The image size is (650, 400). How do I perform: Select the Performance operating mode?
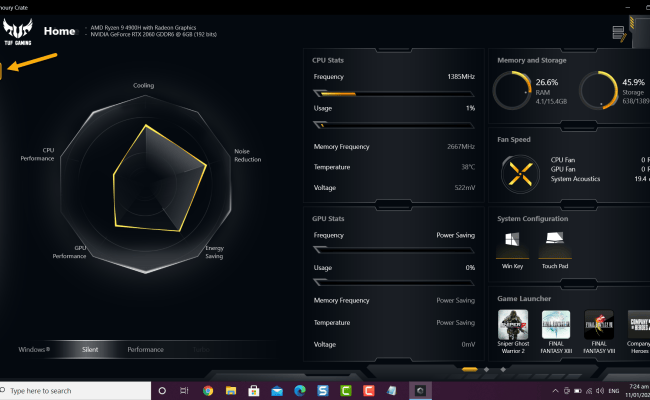click(x=146, y=349)
